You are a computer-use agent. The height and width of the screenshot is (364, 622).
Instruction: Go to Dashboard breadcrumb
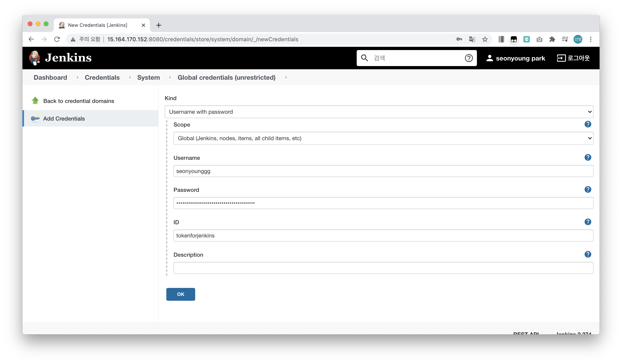50,77
